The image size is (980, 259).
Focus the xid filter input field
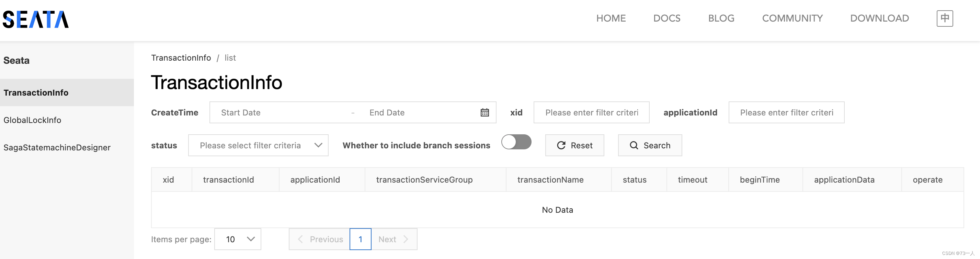[592, 112]
